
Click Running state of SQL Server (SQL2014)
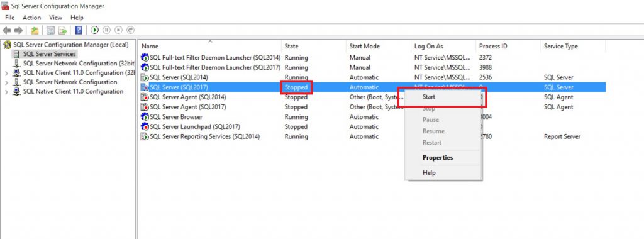[296, 77]
